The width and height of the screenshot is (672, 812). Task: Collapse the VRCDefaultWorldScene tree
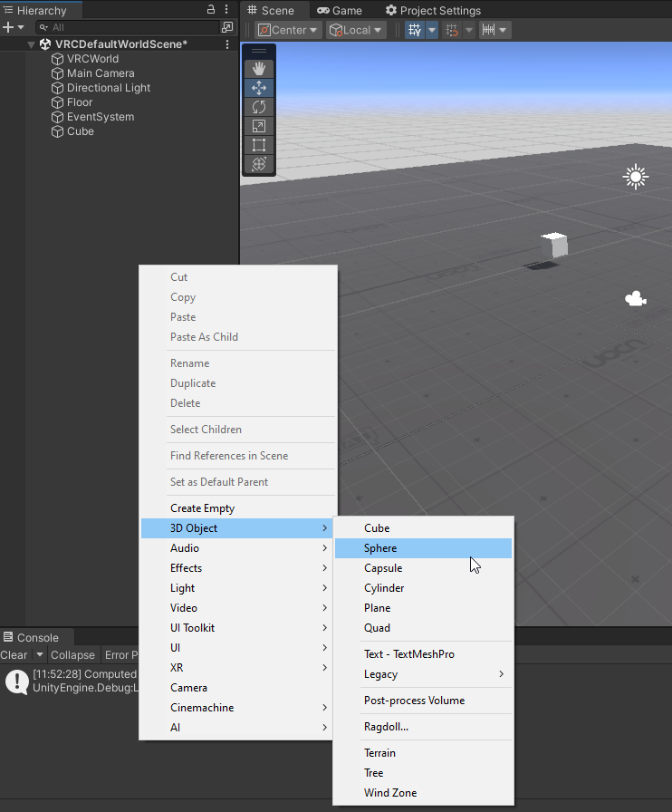click(x=32, y=44)
